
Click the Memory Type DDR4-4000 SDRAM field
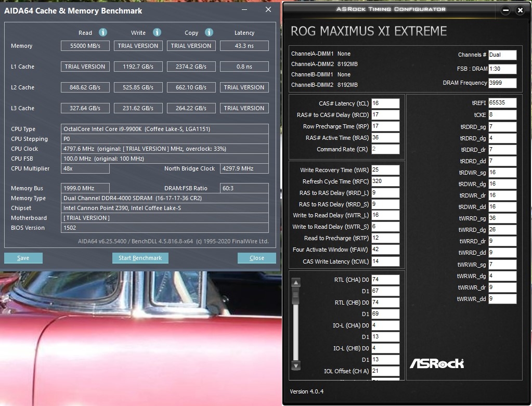pyautogui.click(x=165, y=198)
